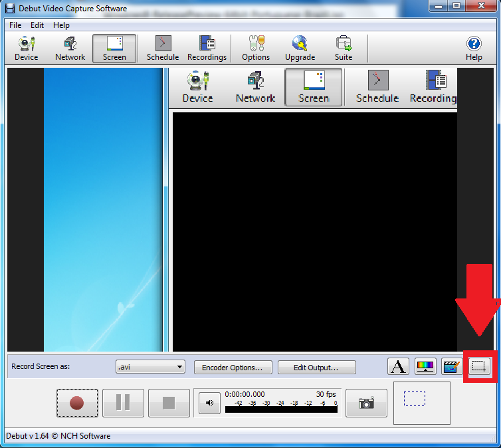Image resolution: width=501 pixels, height=448 pixels.
Task: Click the Screen button in the preview
Action: coord(314,87)
